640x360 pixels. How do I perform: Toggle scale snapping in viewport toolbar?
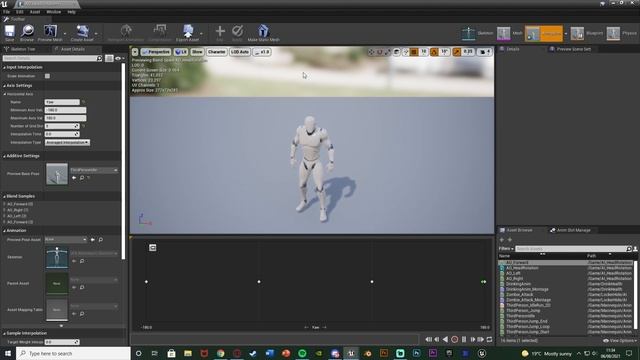pyautogui.click(x=457, y=52)
